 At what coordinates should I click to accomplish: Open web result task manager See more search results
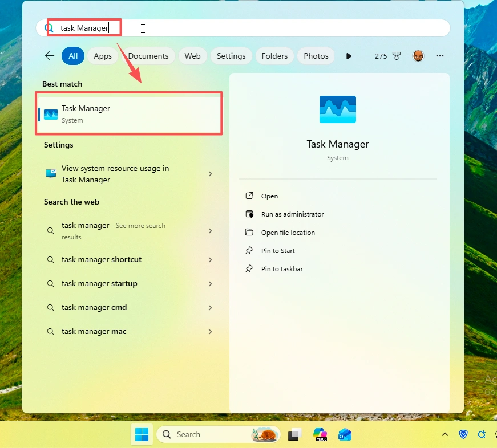click(x=129, y=231)
